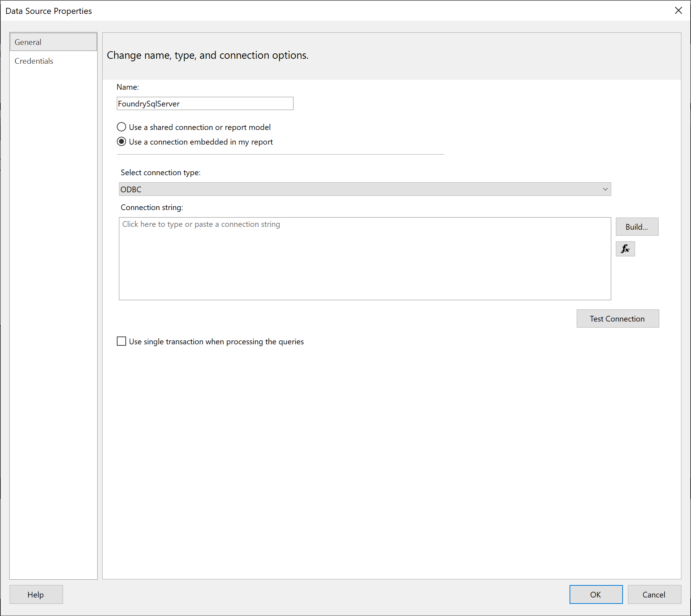
Task: Test the data source connection
Action: pos(618,319)
